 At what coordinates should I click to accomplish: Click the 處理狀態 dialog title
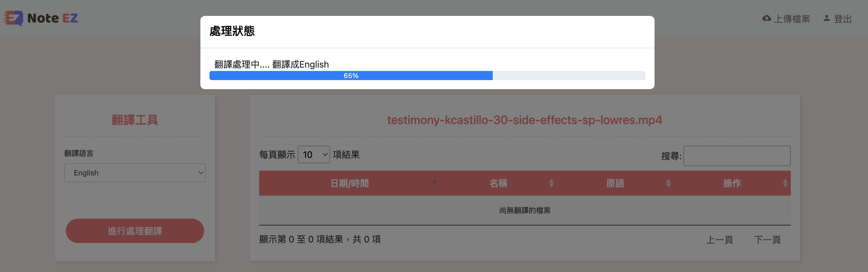[232, 31]
